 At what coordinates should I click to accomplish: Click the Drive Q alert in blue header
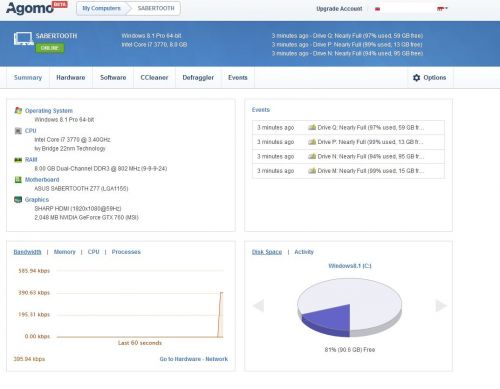coord(347,36)
